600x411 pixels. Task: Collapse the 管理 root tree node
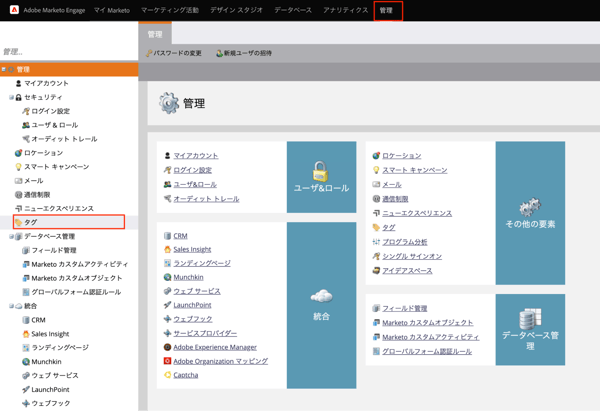pyautogui.click(x=4, y=69)
